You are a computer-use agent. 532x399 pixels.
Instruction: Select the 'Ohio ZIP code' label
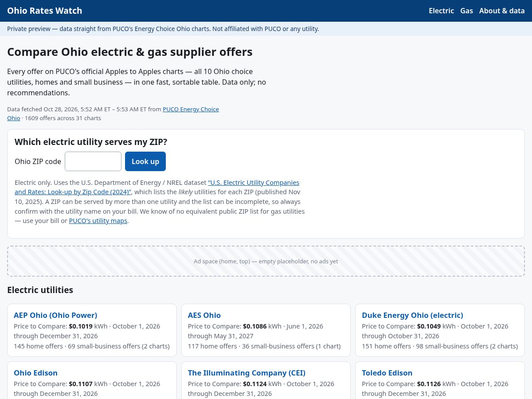coord(38,161)
